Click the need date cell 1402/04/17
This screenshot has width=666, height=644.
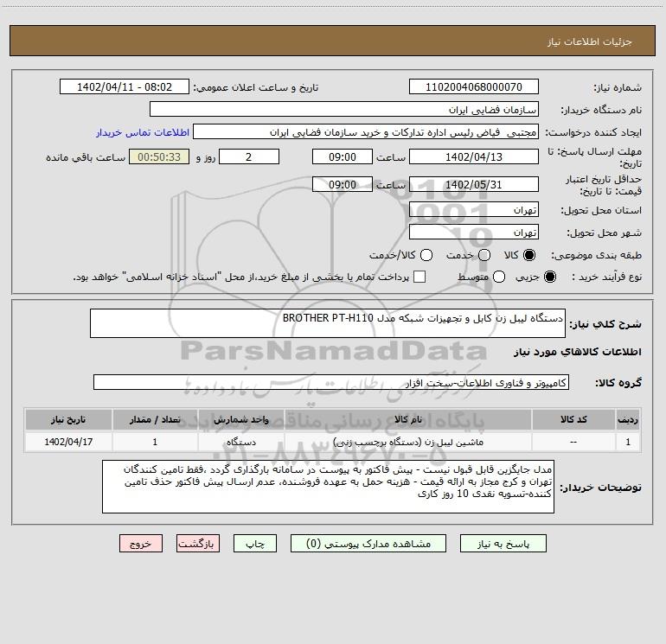click(68, 442)
